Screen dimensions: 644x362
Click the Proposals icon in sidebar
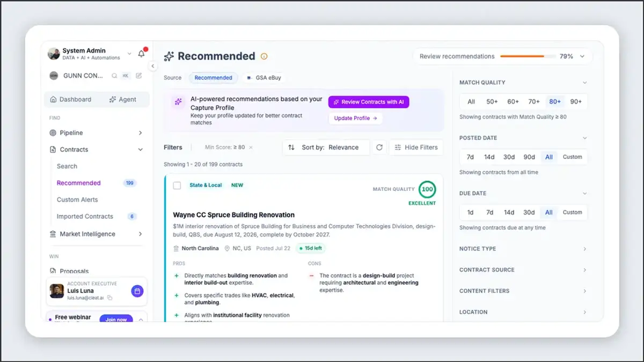coord(53,271)
